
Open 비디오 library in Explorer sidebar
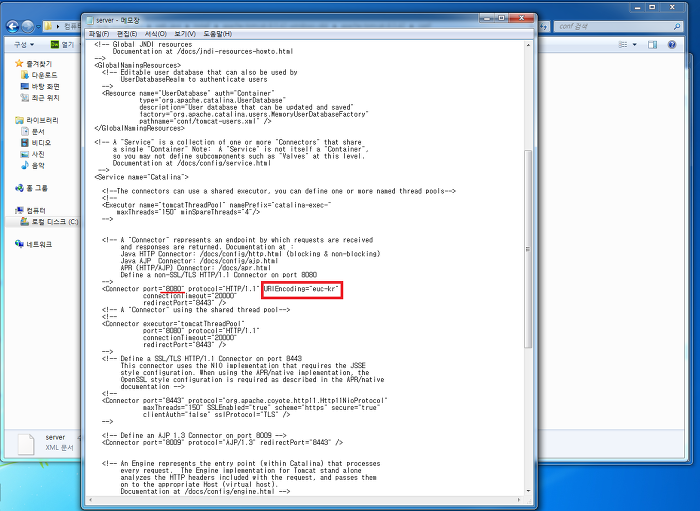click(41, 143)
